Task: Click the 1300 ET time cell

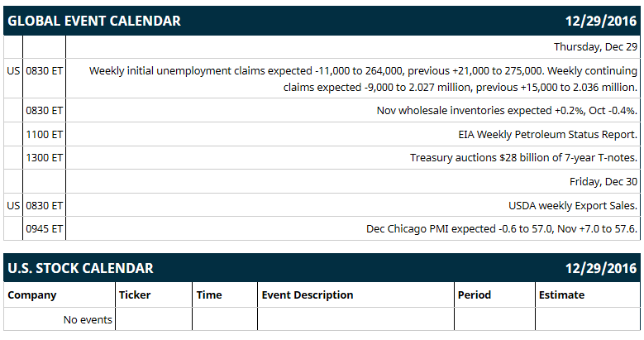Action: pyautogui.click(x=45, y=158)
